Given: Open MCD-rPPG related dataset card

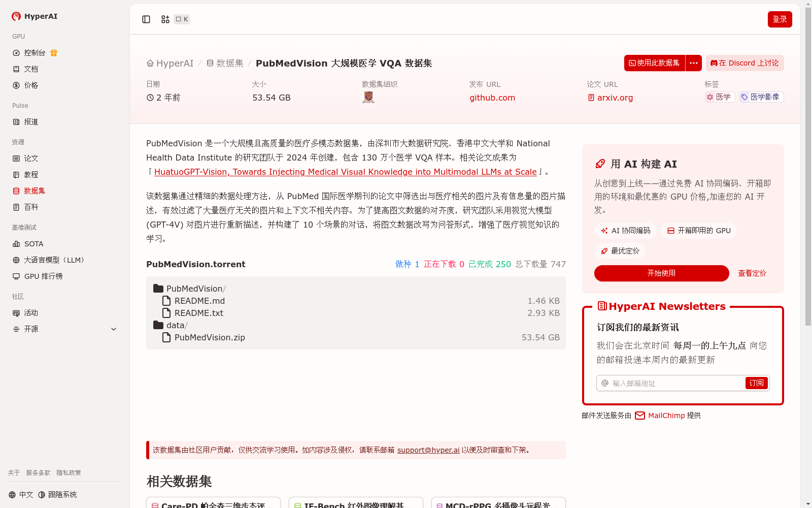Looking at the screenshot, I should point(498,502).
